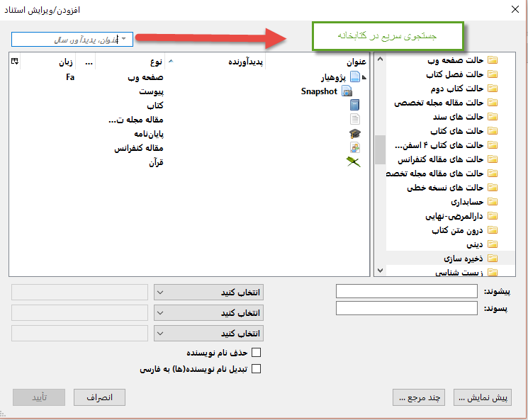Open the third انتخاب کنید dropdown

pyautogui.click(x=208, y=333)
